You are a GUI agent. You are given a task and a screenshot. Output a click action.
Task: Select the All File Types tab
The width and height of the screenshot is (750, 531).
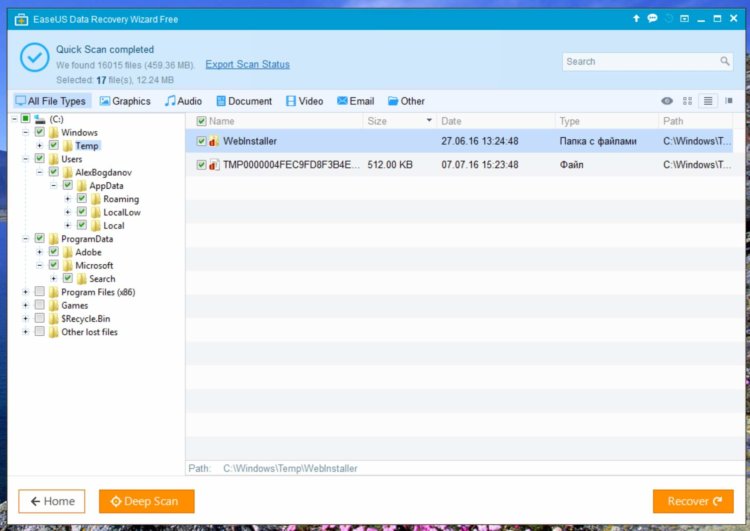click(x=51, y=101)
